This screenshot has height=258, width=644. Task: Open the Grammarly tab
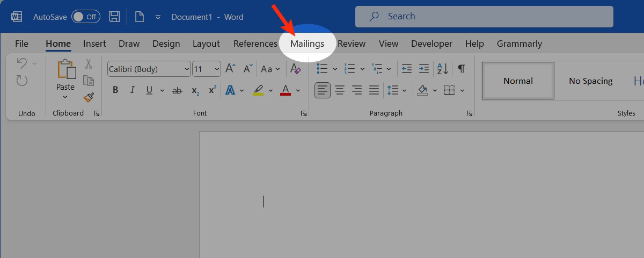click(519, 44)
